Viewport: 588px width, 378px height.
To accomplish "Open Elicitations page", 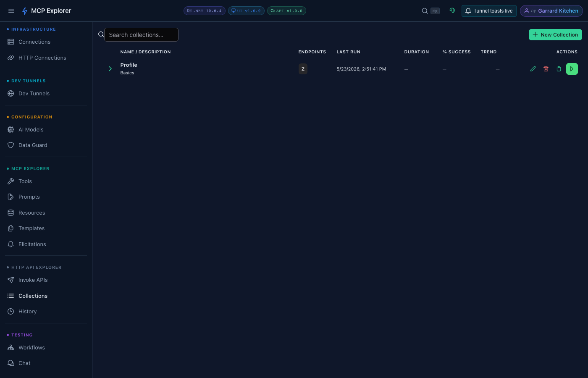I will [x=46, y=244].
